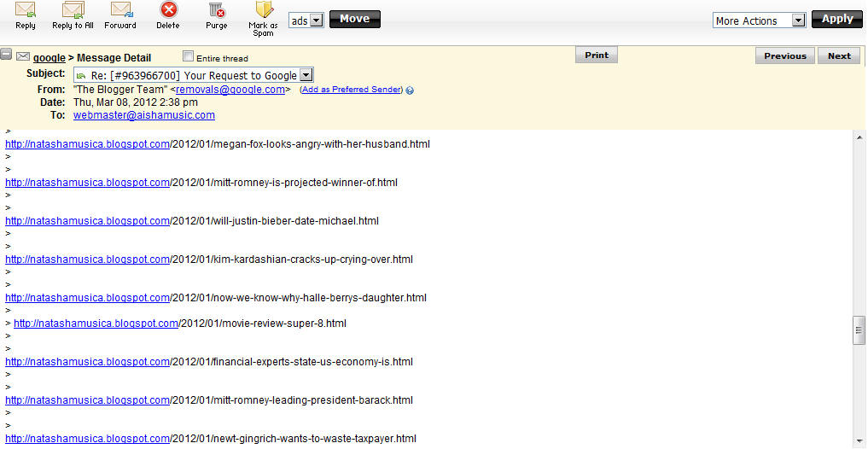Viewport: 868px width, 449px height.
Task: Click the scrollbar up arrow
Action: point(859,137)
